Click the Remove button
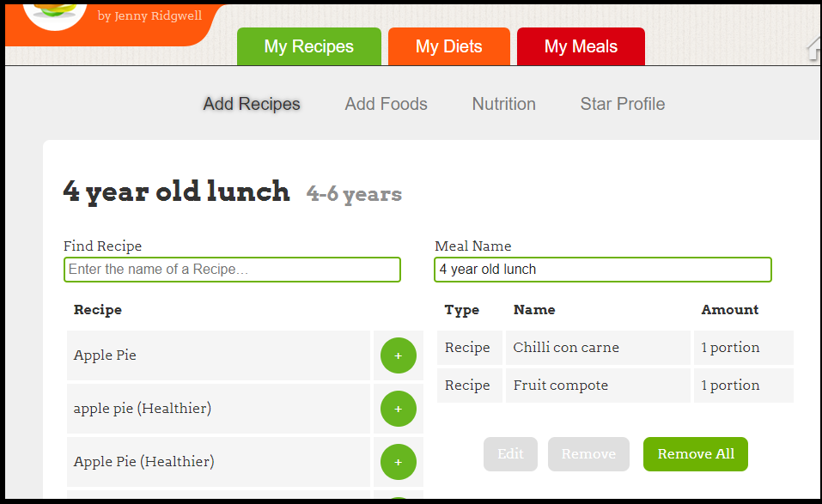822x504 pixels. [588, 453]
